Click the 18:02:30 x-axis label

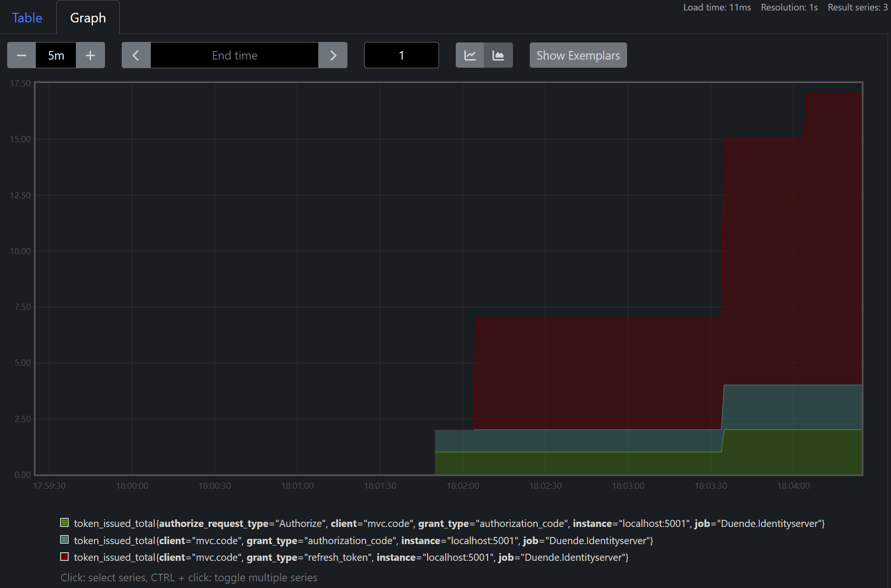pos(545,486)
